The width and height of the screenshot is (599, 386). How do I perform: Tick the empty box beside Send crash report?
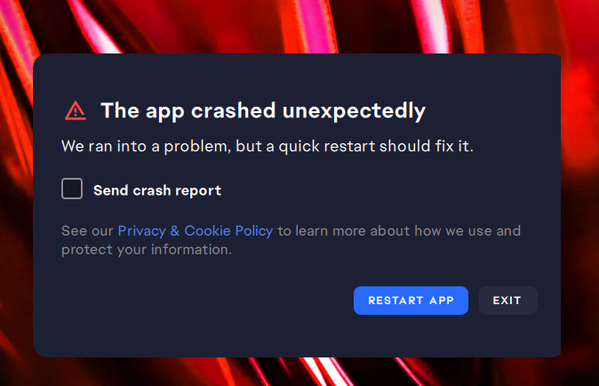[x=72, y=188]
